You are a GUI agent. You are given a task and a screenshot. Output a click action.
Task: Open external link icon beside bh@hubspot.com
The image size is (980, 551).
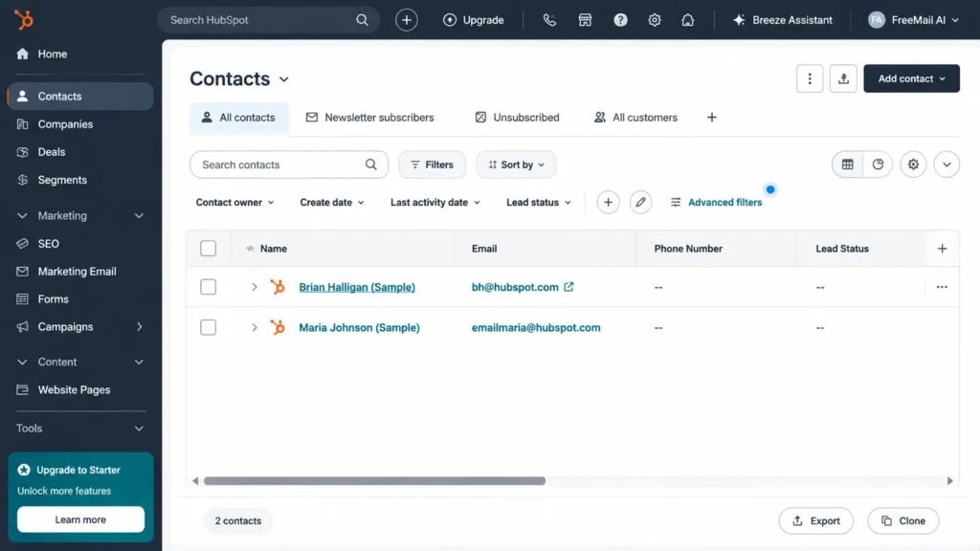(x=568, y=287)
